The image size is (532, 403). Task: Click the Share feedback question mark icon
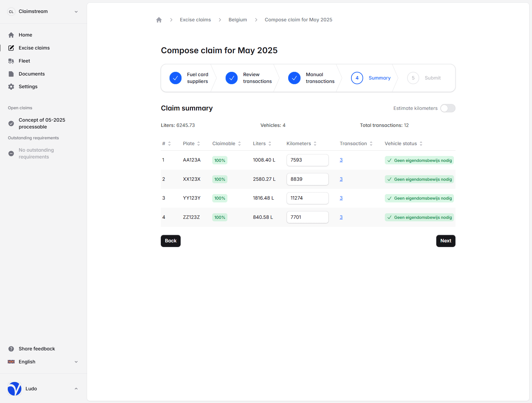coord(11,349)
